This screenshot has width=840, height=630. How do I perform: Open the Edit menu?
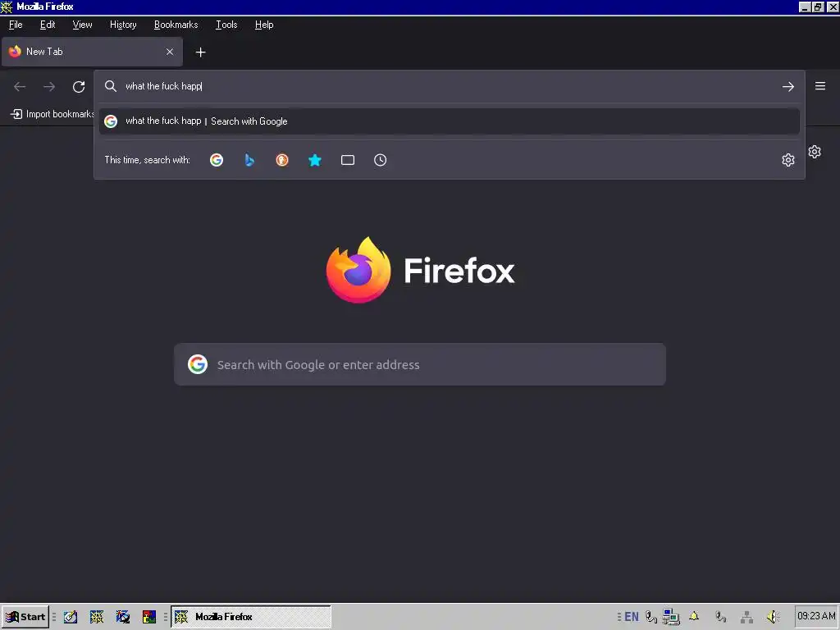(x=48, y=25)
